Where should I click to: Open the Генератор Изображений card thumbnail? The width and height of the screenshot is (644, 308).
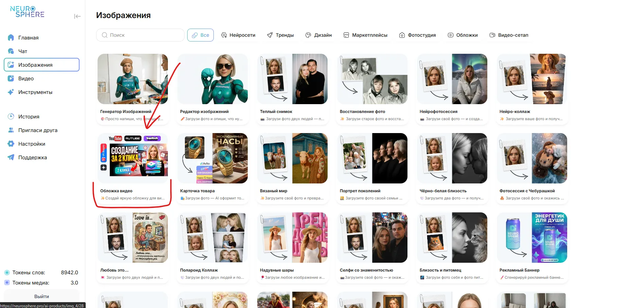[133, 79]
